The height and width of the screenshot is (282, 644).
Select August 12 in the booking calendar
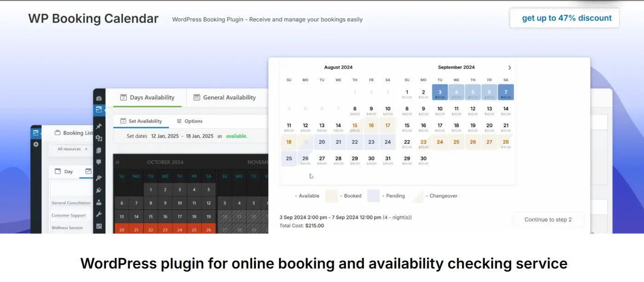pyautogui.click(x=305, y=126)
